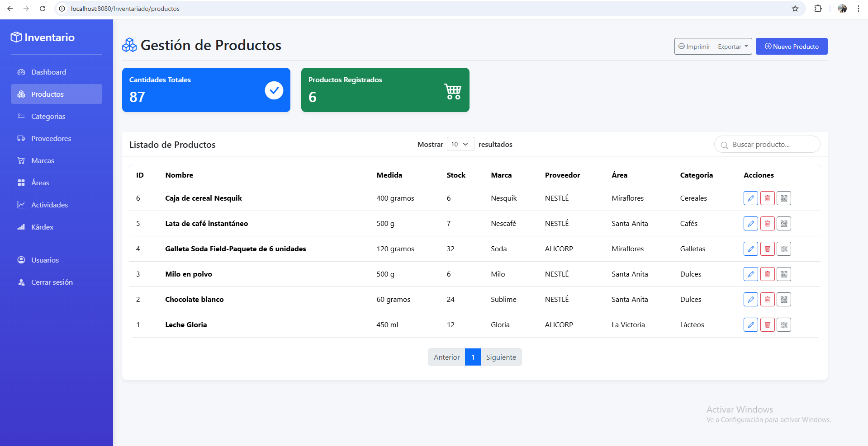This screenshot has height=446, width=868.
Task: Delete the Galleta Soda Field product
Action: [x=767, y=249]
